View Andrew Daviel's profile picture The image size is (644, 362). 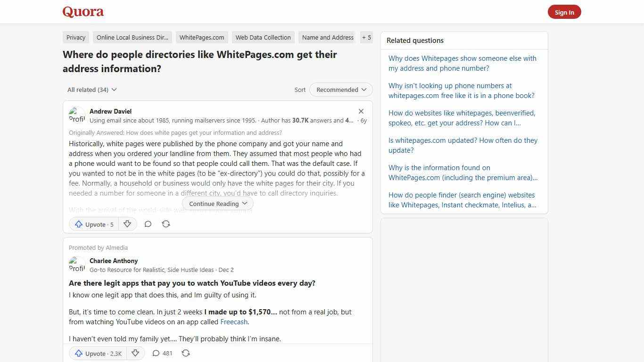(77, 115)
